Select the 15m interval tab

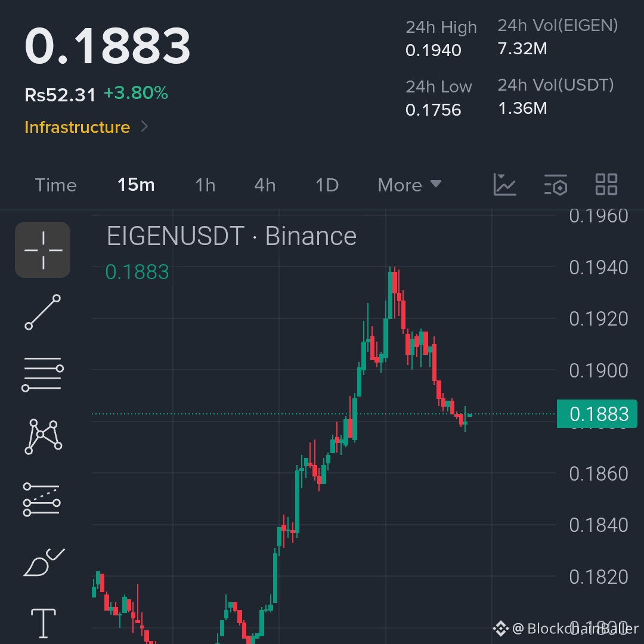136,185
